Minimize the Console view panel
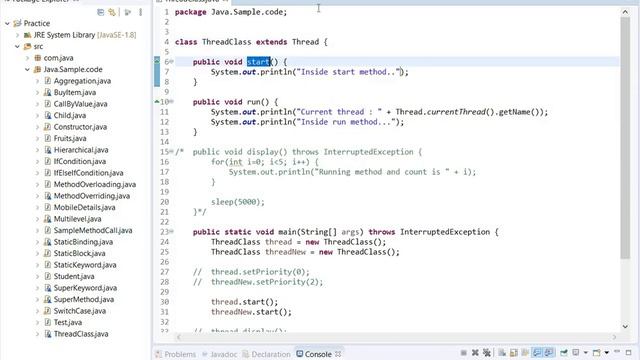The height and width of the screenshot is (360, 640). 617,351
